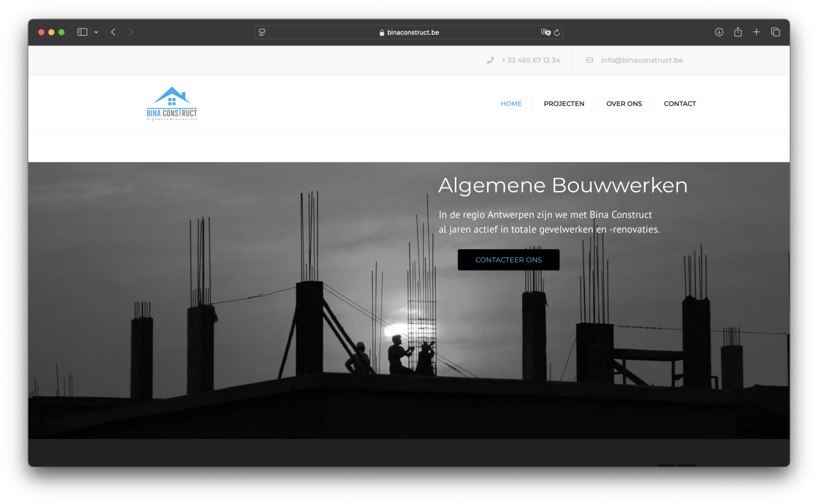Click the forward navigation arrow
The width and height of the screenshot is (818, 504).
(x=131, y=31)
